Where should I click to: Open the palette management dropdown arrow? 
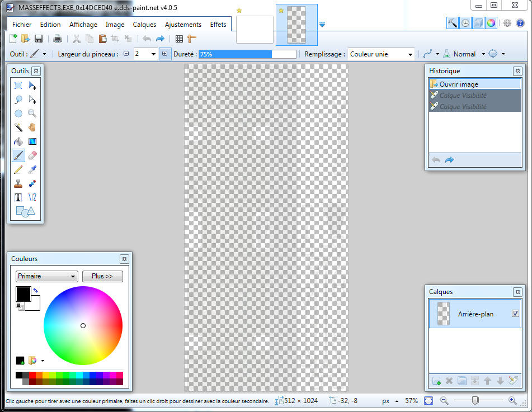tap(43, 361)
